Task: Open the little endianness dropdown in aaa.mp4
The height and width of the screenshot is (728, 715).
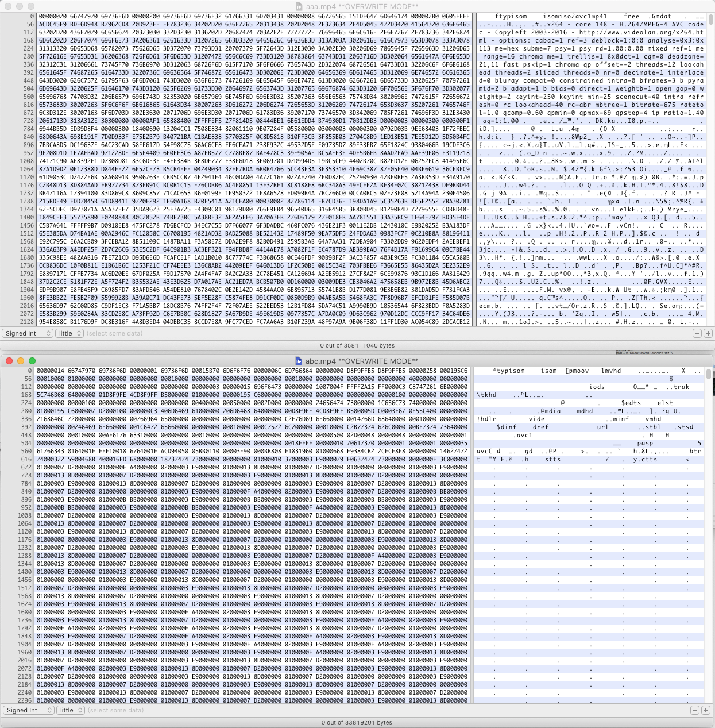Action: click(x=69, y=333)
